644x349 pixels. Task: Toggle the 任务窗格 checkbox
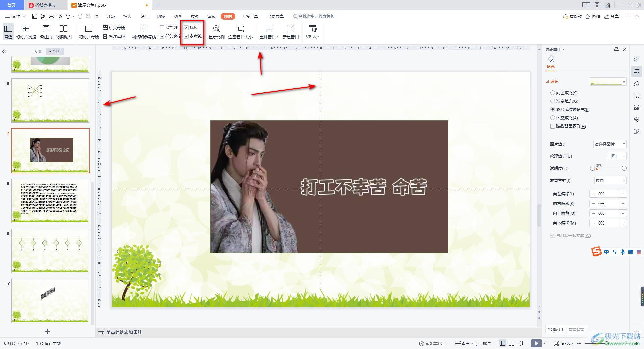[x=162, y=36]
